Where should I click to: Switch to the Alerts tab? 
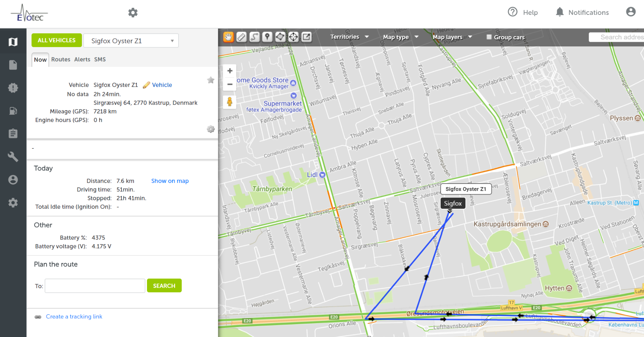coord(82,60)
